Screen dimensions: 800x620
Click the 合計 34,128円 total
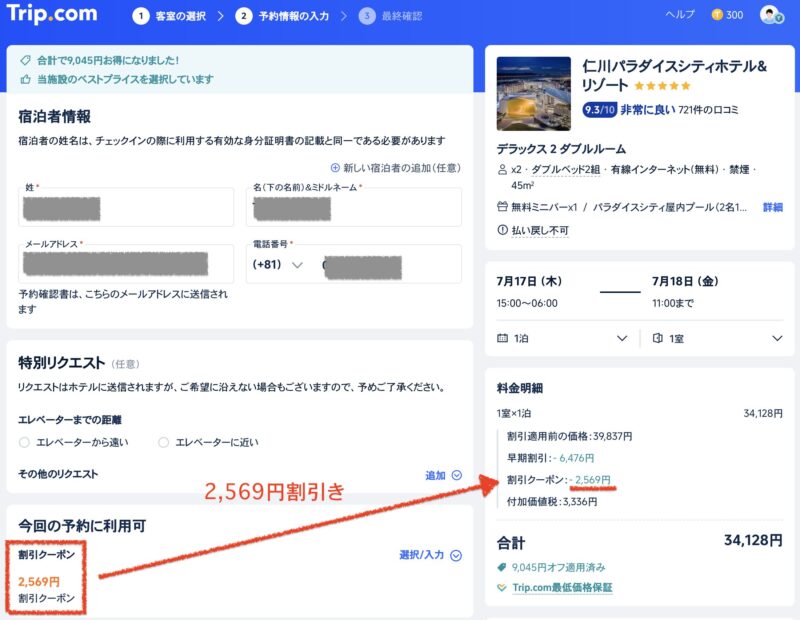639,541
